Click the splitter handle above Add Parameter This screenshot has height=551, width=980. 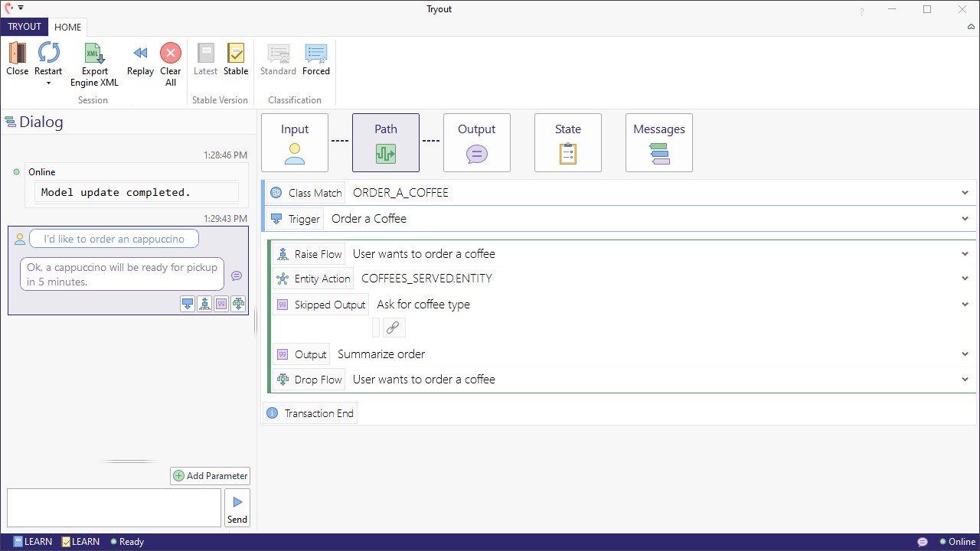click(129, 461)
